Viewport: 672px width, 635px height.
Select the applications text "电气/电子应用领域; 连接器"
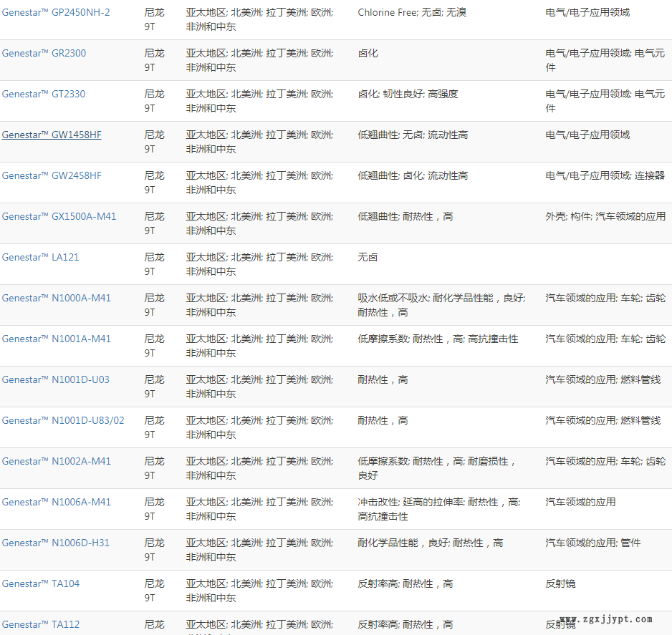click(x=605, y=175)
